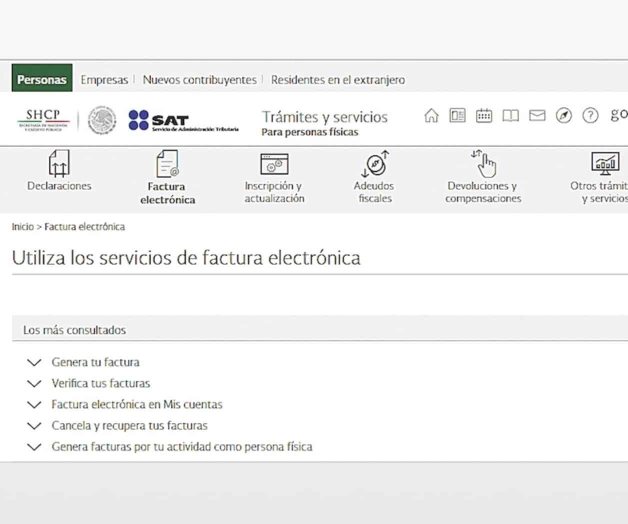The image size is (628, 524).
Task: Open the home icon in header
Action: [x=431, y=116]
